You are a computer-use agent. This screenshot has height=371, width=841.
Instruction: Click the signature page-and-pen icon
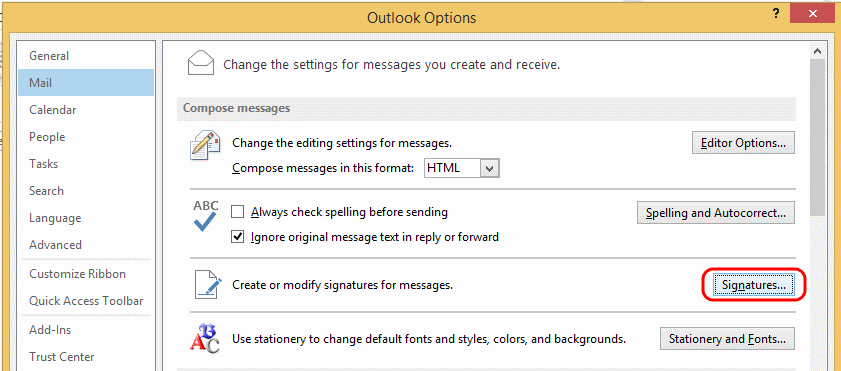[x=207, y=285]
